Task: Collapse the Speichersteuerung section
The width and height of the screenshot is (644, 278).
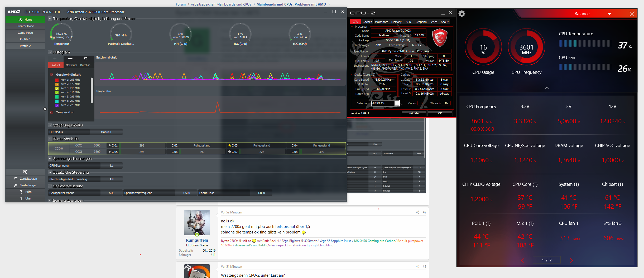Action: coord(50,186)
